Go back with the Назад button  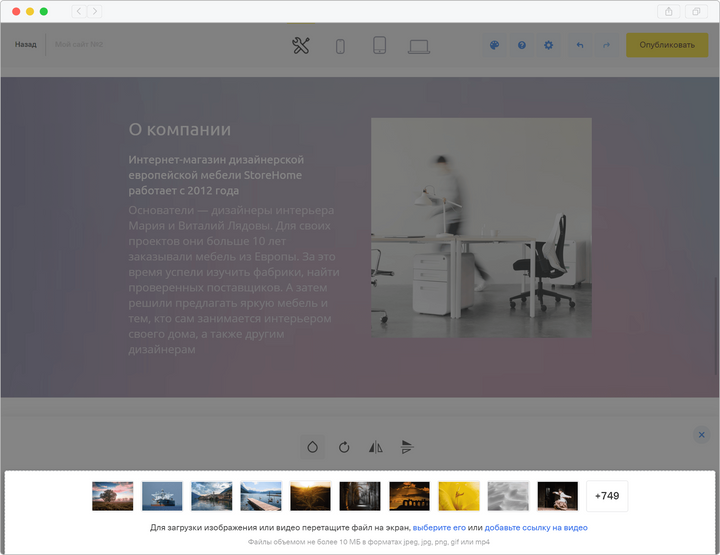tap(26, 45)
